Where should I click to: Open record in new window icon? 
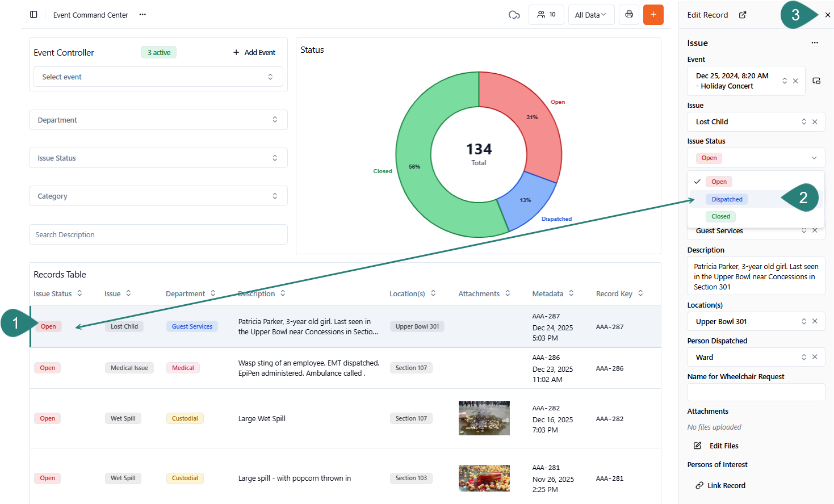743,15
